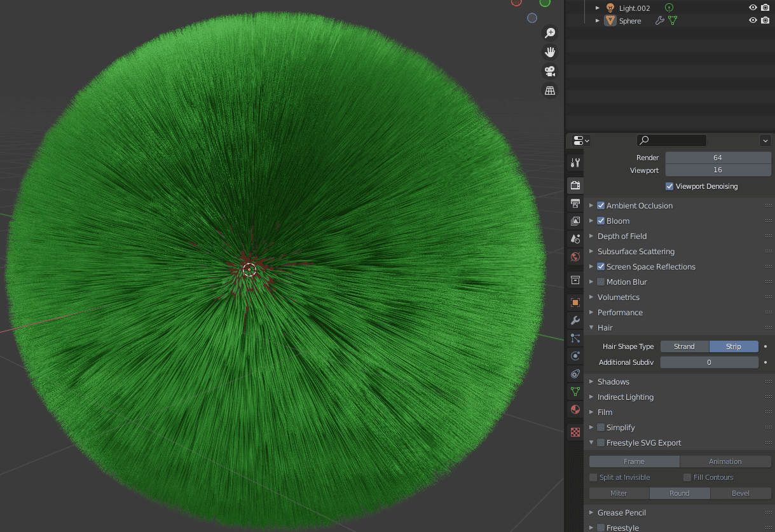The width and height of the screenshot is (775, 532).
Task: Switch to World properties tab
Action: coord(575,257)
